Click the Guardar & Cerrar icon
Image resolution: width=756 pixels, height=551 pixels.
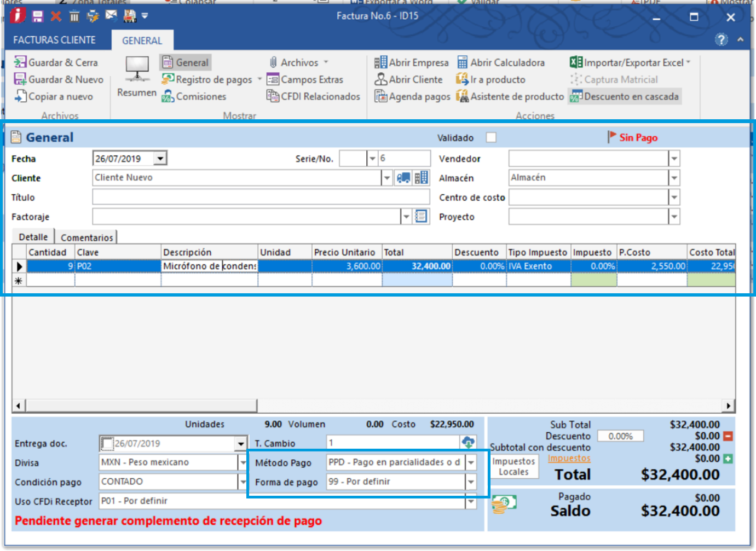tap(20, 62)
